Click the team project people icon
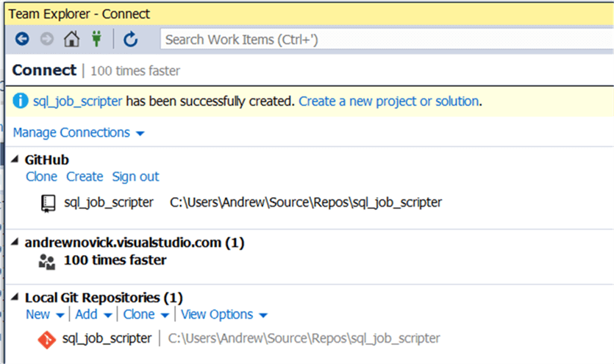This screenshot has width=614, height=364. (47, 260)
